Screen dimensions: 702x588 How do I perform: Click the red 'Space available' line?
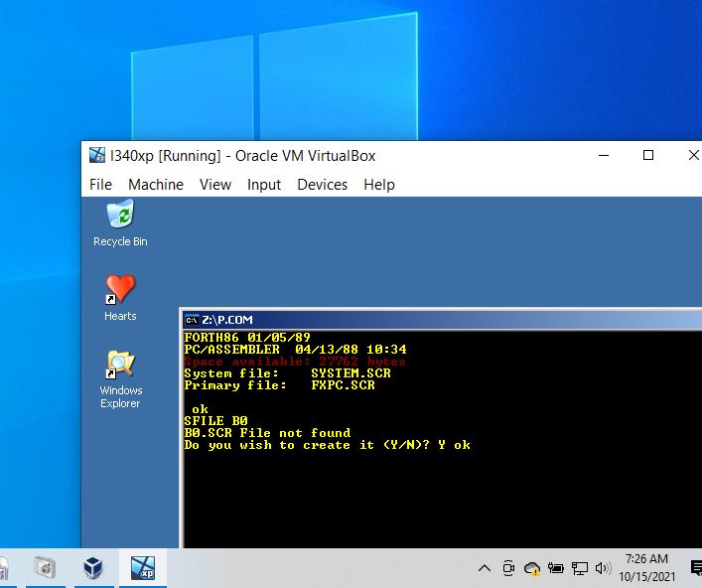click(295, 362)
